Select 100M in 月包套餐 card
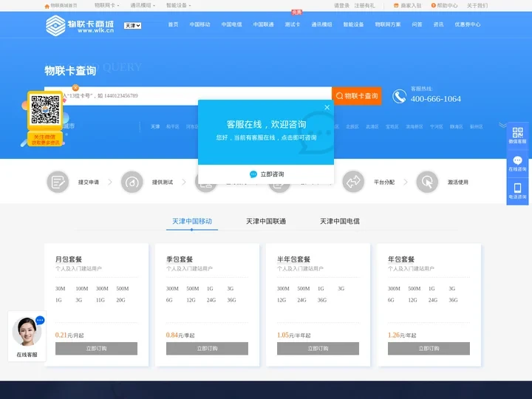Viewport: 532px width, 399px height. click(82, 289)
